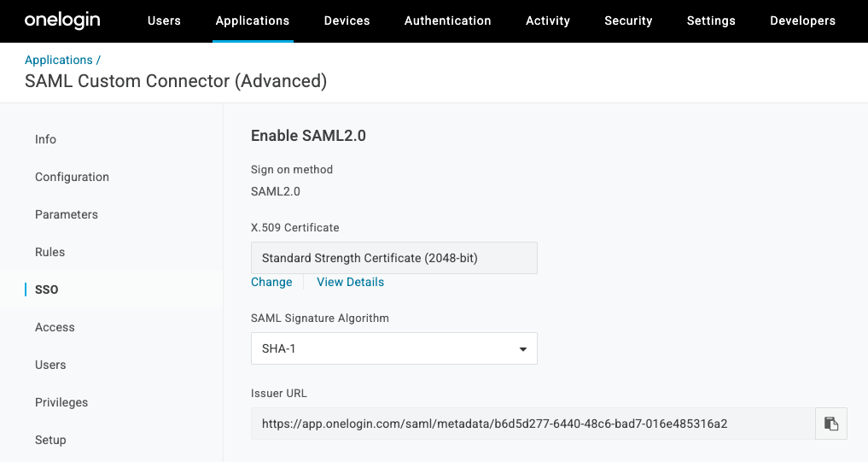Select the Configuration sidebar tab
Screen dimensions: 868x462
[x=72, y=177]
